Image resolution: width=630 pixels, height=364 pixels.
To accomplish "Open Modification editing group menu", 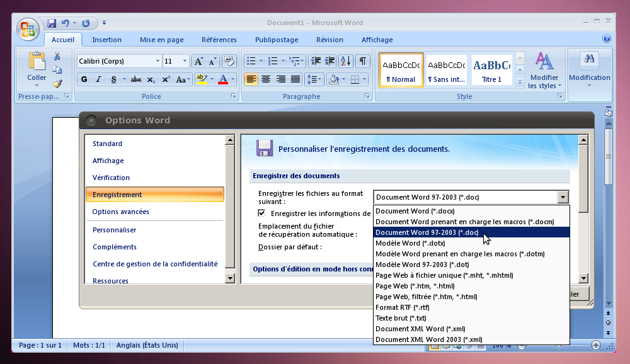I will point(590,71).
